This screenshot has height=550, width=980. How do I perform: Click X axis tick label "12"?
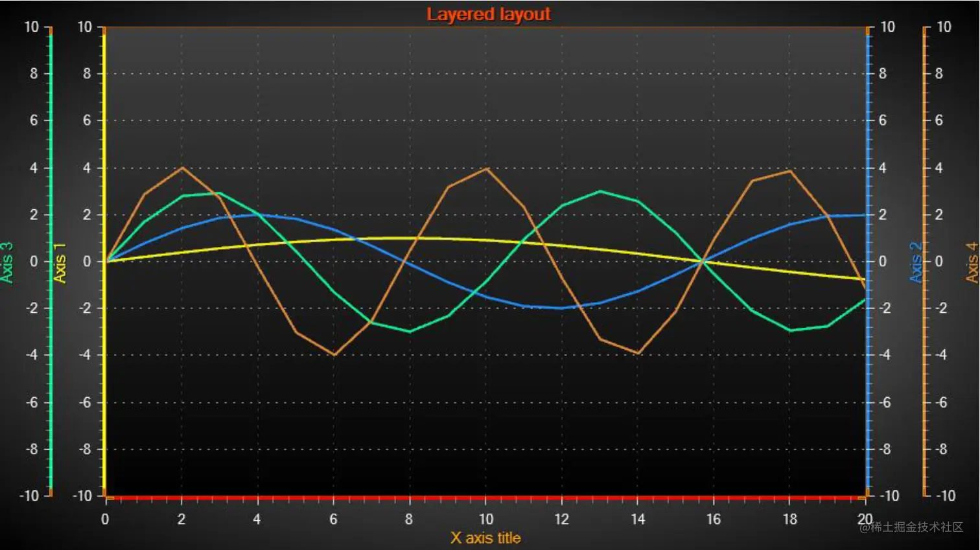tap(561, 519)
